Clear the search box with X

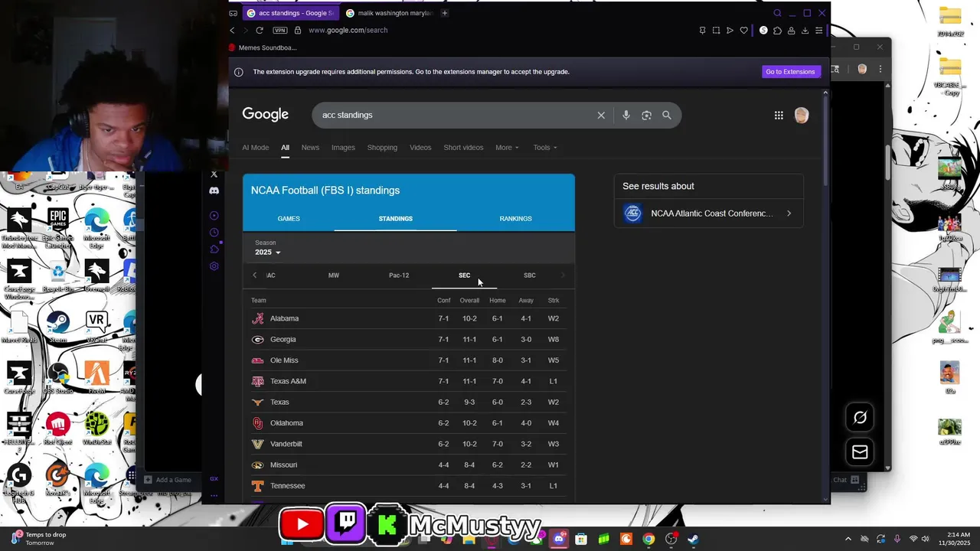[601, 115]
